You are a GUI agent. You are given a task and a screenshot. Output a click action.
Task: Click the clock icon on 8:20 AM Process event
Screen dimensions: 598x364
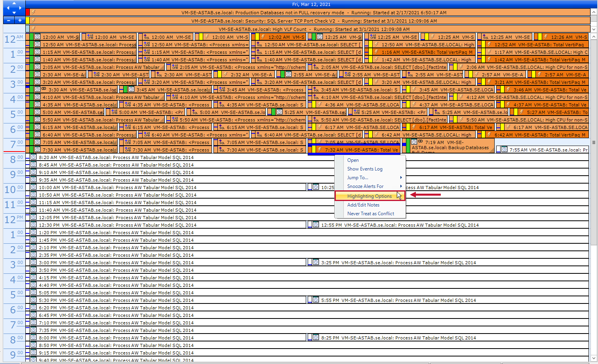pos(34,157)
